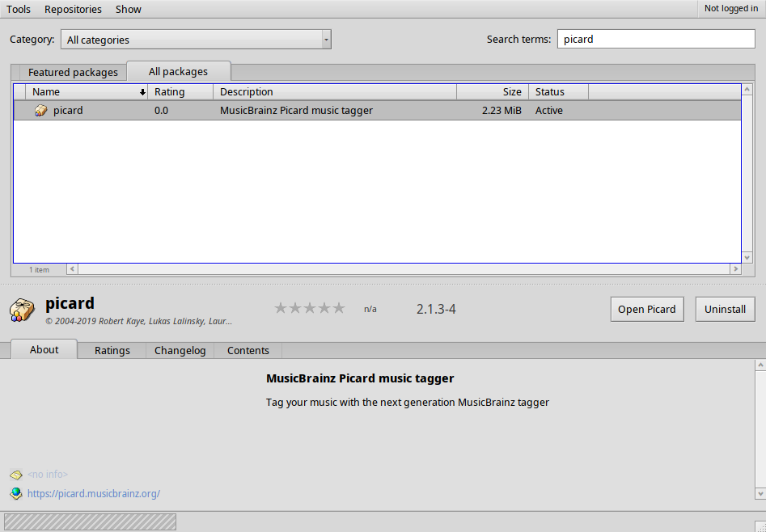Screen dimensions: 766x532
Task: Click the star rating display
Action: 310,308
